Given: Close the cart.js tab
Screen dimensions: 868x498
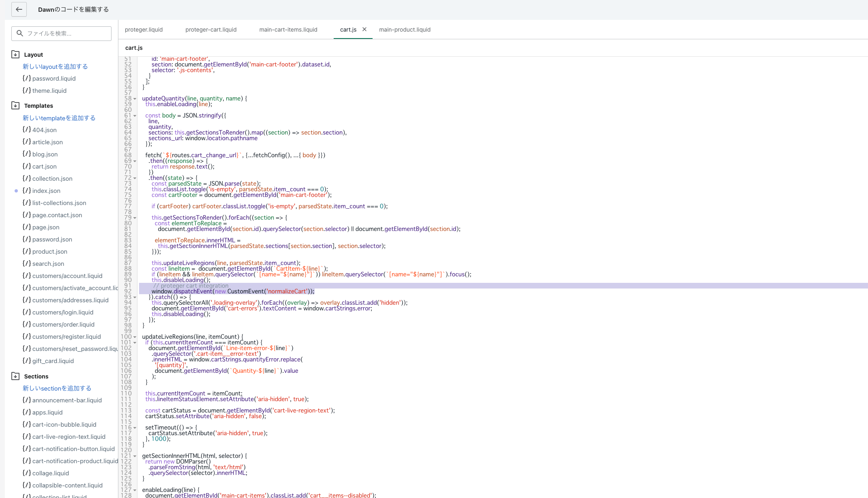Looking at the screenshot, I should coord(364,29).
